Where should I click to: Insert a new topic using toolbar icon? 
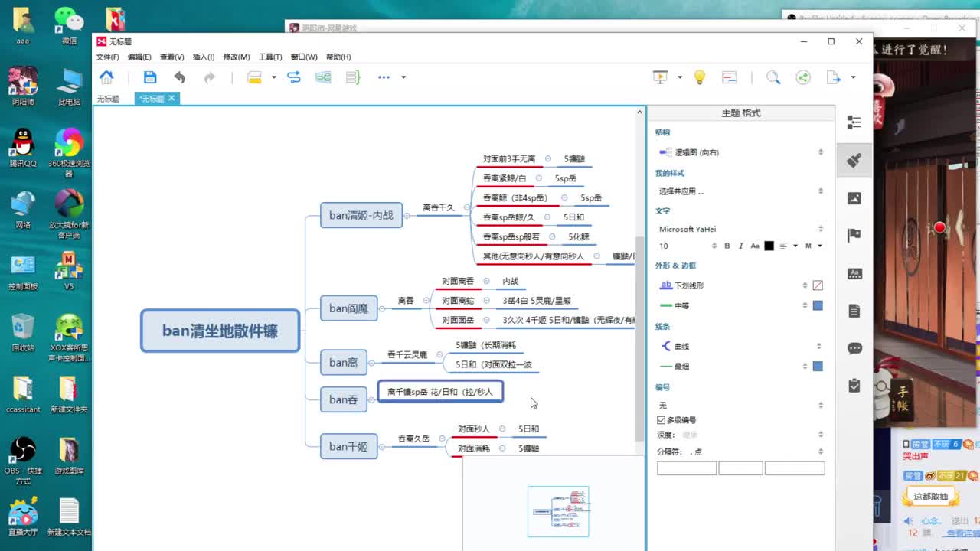pos(255,77)
